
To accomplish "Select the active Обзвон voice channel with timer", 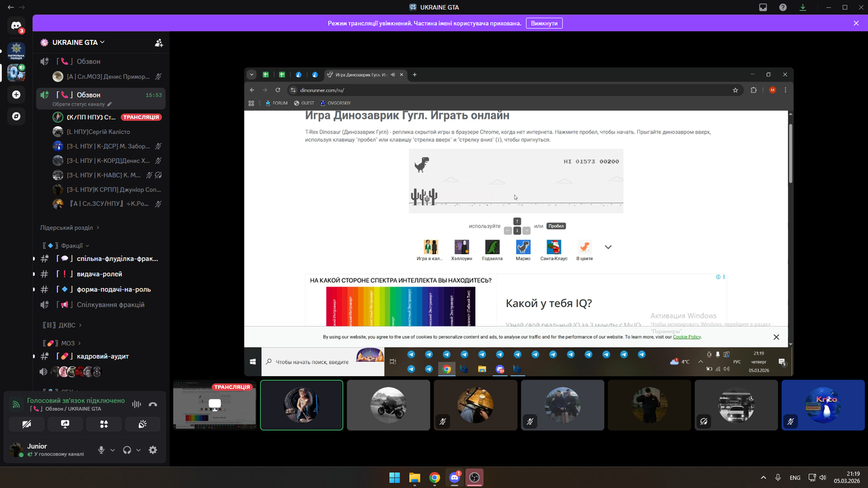I will (x=101, y=98).
